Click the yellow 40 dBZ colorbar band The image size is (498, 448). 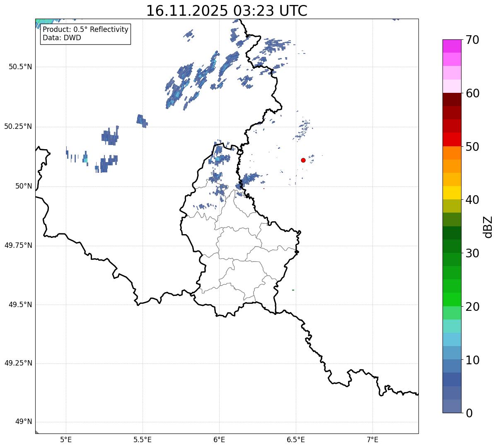pos(452,193)
